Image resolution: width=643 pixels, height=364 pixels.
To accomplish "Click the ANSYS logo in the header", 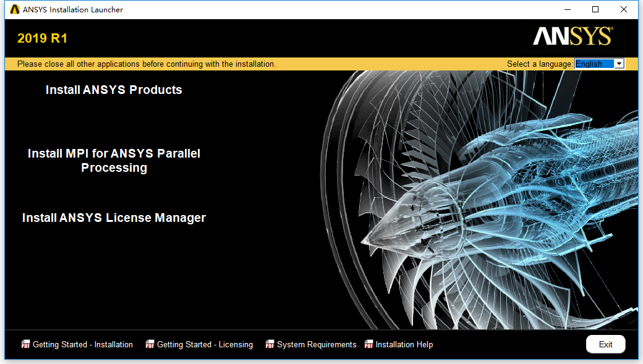I will (x=573, y=36).
